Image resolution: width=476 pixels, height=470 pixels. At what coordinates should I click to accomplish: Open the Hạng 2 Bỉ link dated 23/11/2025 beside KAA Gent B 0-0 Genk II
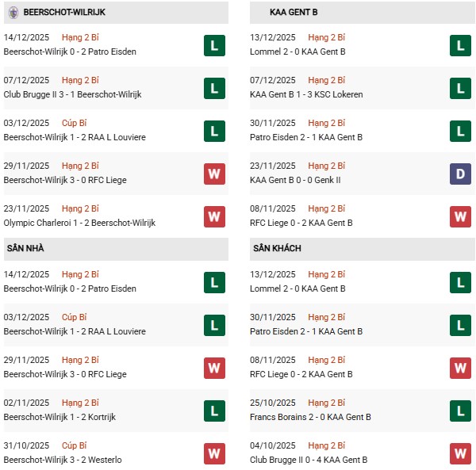pyautogui.click(x=327, y=166)
